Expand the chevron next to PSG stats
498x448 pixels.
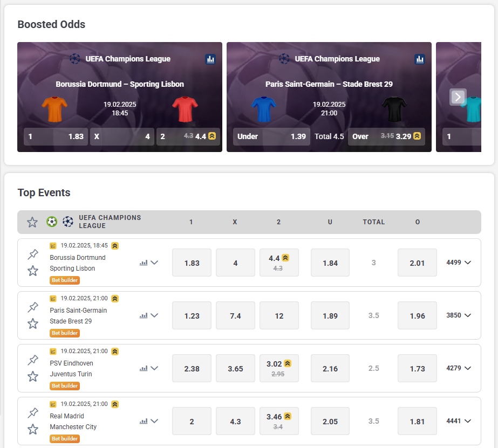click(154, 315)
